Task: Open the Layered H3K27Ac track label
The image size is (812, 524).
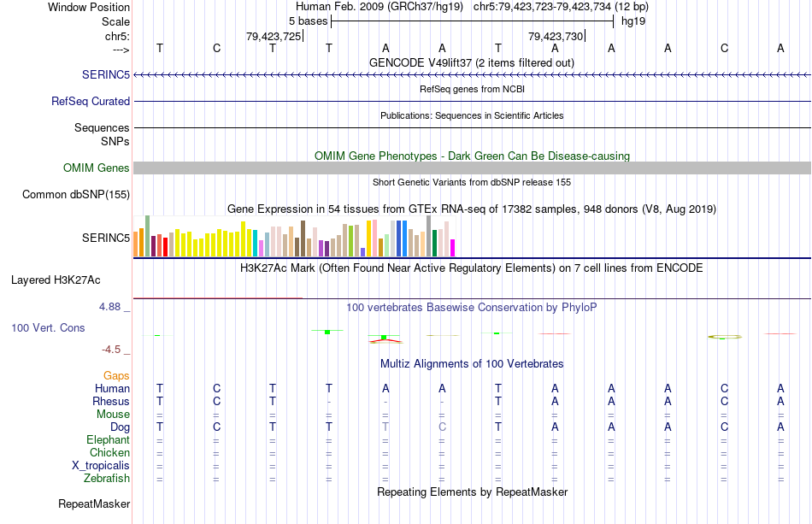Action: tap(56, 280)
